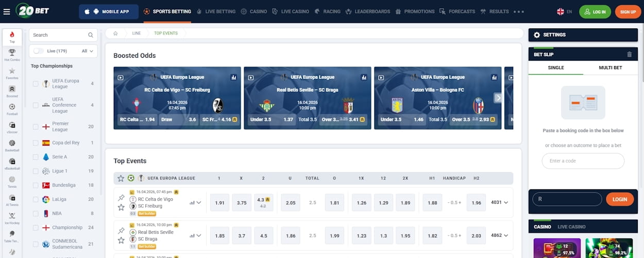Check the LaLiga checkbox
The height and width of the screenshot is (258, 644).
36,199
